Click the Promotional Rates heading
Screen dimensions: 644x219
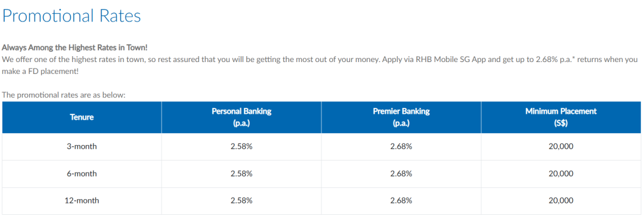click(x=72, y=17)
